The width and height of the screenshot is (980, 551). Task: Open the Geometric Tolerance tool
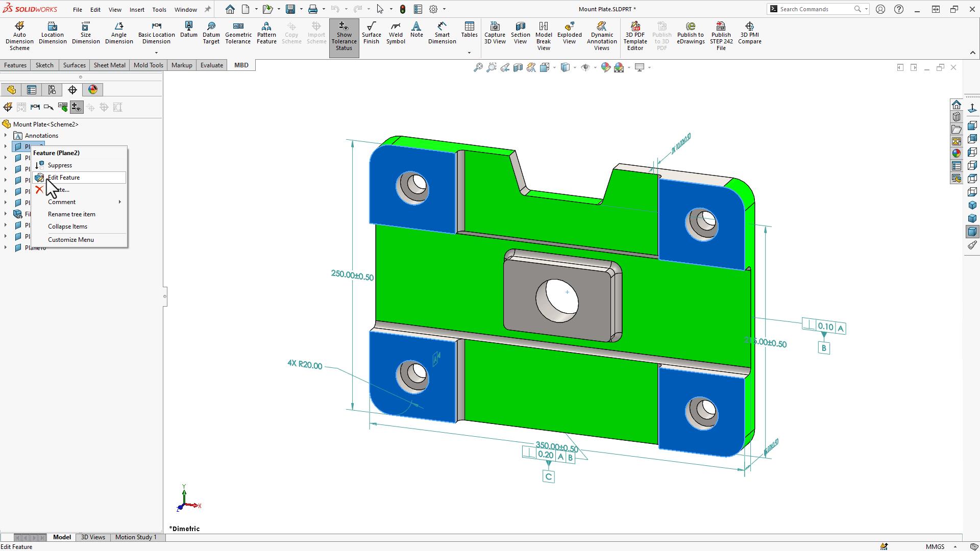coord(238,32)
